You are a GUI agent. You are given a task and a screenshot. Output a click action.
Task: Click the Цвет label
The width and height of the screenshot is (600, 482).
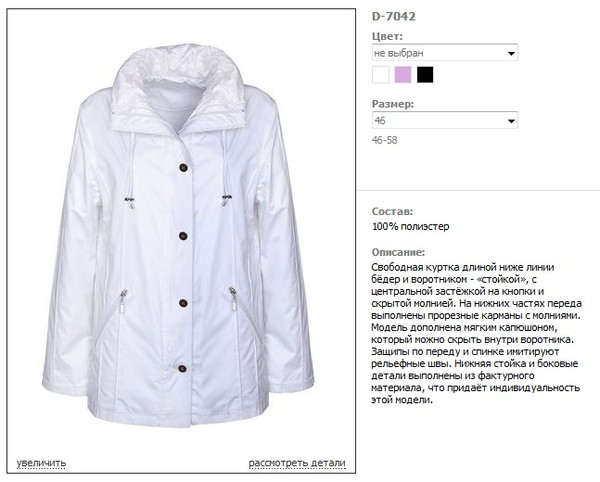coord(387,36)
